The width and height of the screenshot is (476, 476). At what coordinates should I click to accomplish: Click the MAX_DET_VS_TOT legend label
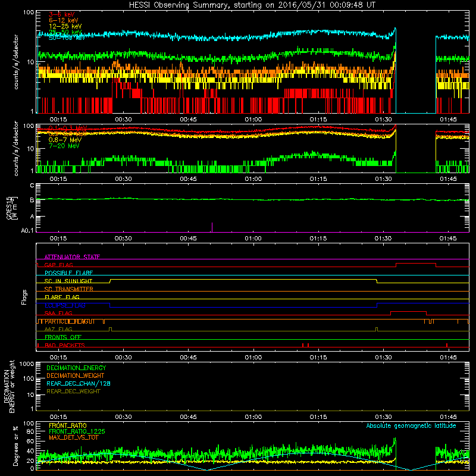pyautogui.click(x=73, y=437)
